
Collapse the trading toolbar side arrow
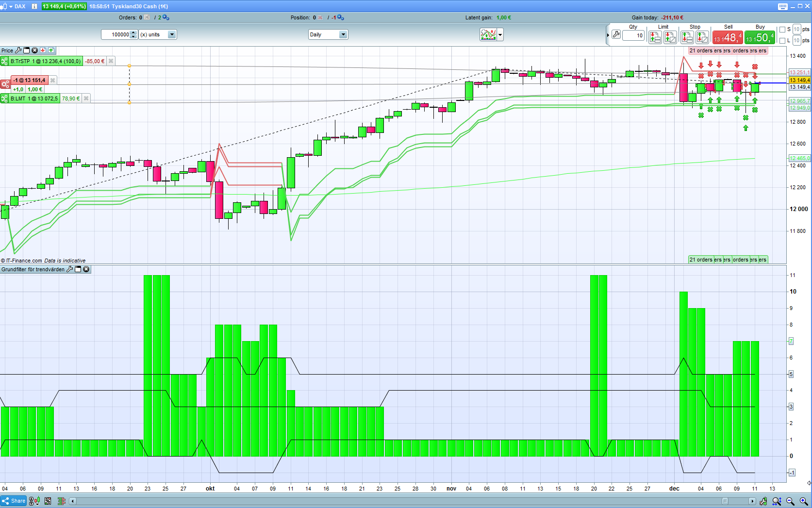(608, 35)
